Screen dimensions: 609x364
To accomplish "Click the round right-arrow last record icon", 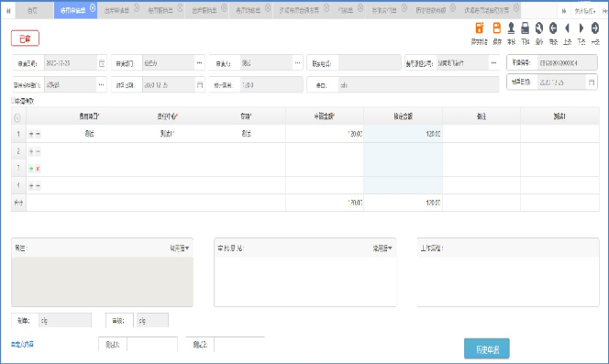I will click(595, 28).
